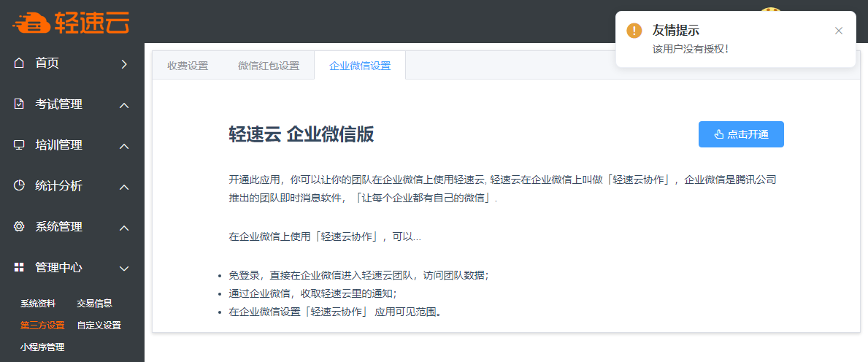The height and width of the screenshot is (362, 868).
Task: Click the 管理中心 grid icon
Action: (x=19, y=267)
